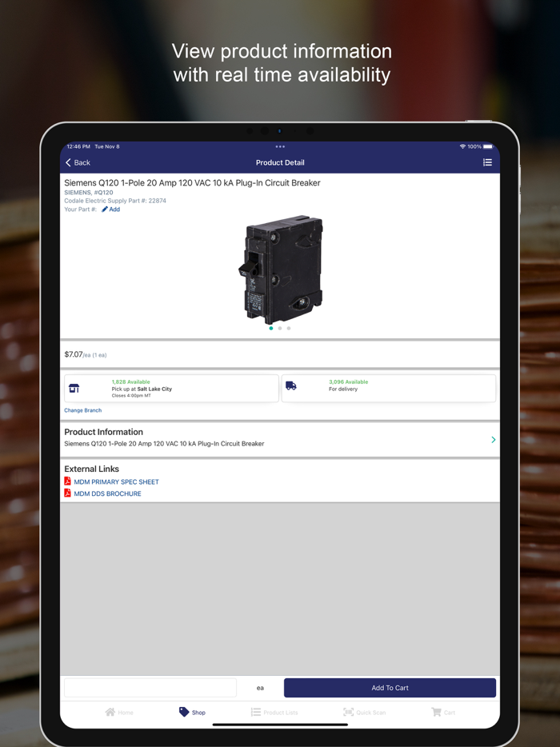Click the $7.07 price text
This screenshot has height=747, width=560.
pos(74,354)
